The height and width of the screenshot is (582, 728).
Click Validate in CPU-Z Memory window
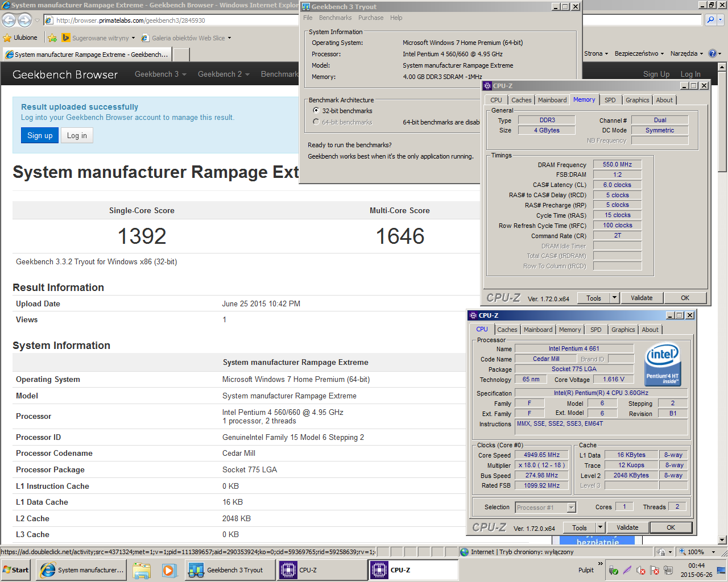[x=642, y=298]
